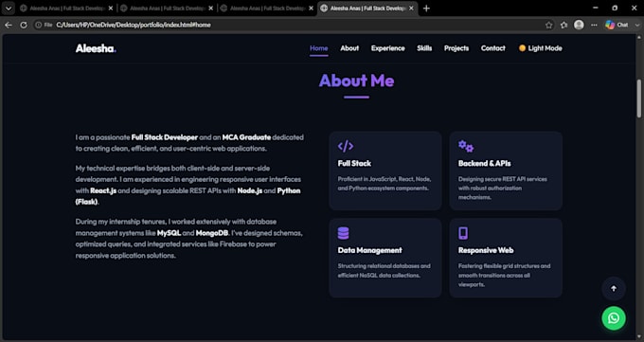
Task: Click the code brackets icon on Full Stack card
Action: [346, 146]
